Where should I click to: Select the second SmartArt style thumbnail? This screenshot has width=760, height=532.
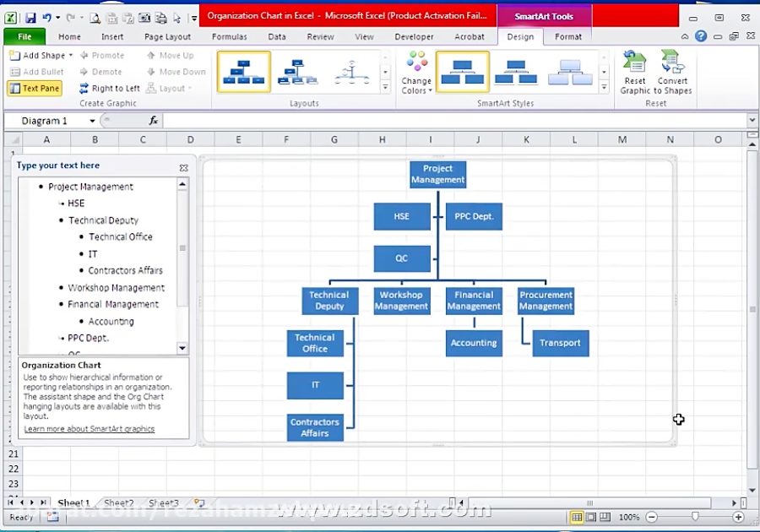click(516, 72)
